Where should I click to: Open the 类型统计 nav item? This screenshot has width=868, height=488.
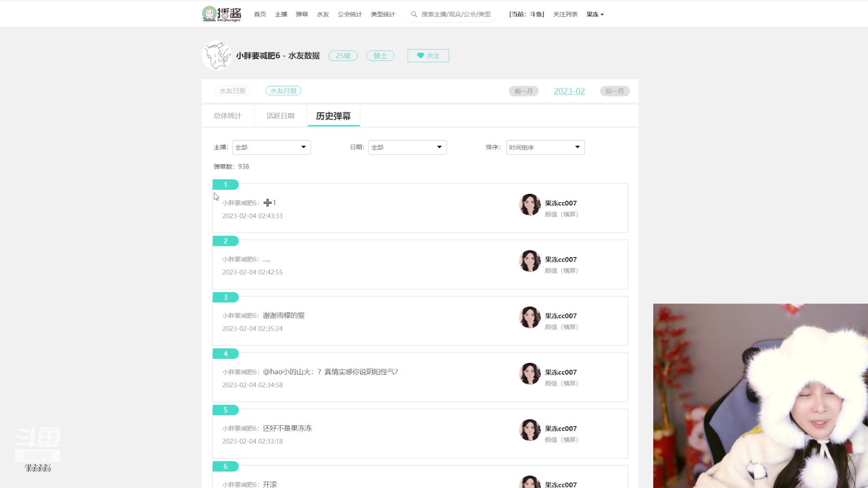coord(383,14)
